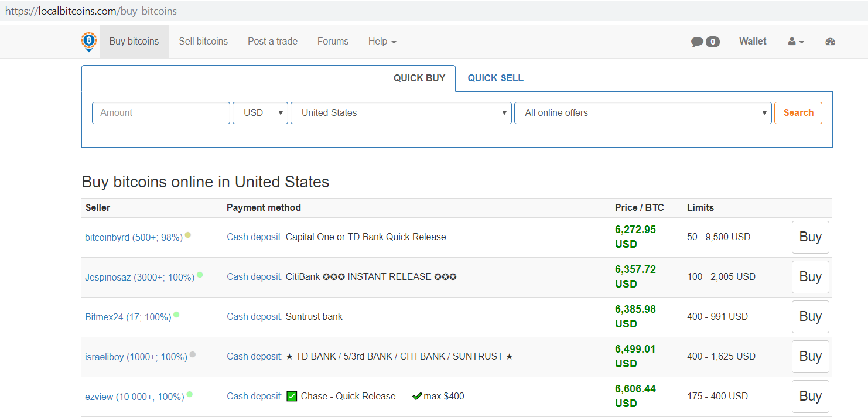Open seller profile bitcoinbyrd (500+; 98%)

(x=134, y=237)
